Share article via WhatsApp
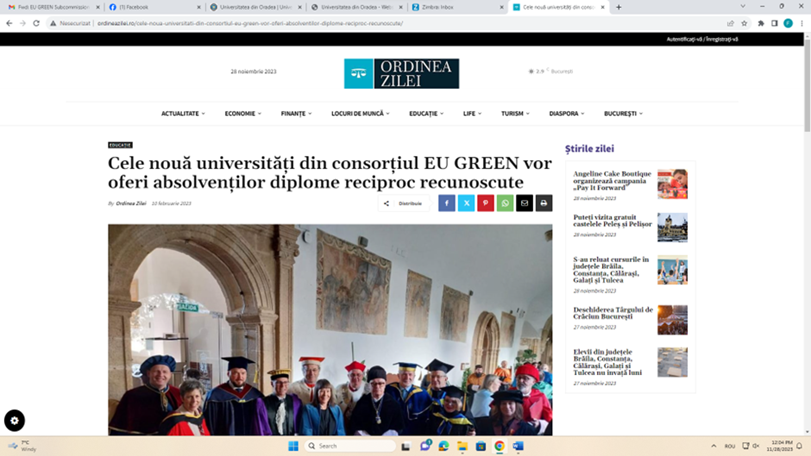811x456 pixels. (x=505, y=203)
